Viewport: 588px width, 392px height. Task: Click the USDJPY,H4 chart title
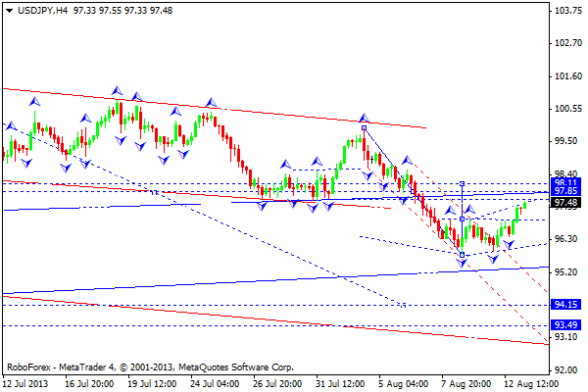coord(37,7)
